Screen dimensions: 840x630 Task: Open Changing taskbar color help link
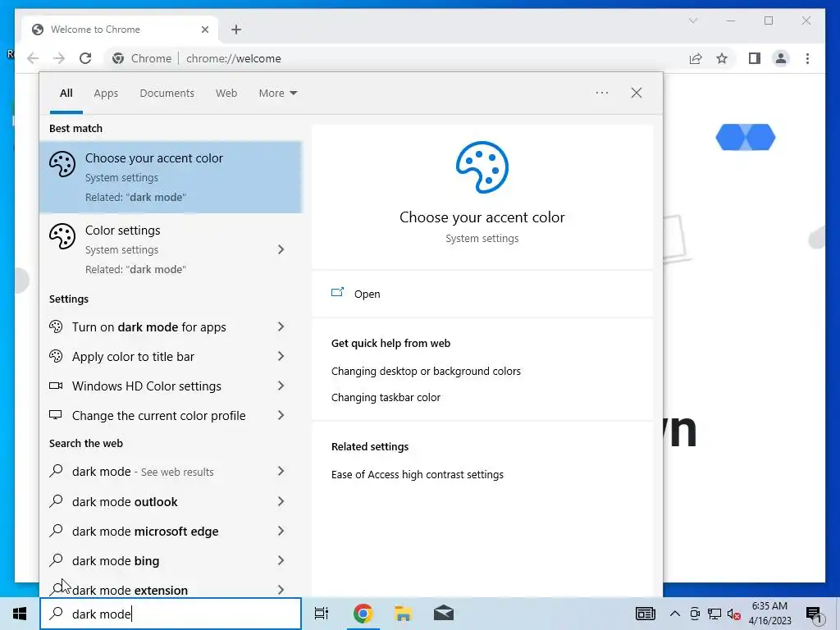click(x=386, y=398)
